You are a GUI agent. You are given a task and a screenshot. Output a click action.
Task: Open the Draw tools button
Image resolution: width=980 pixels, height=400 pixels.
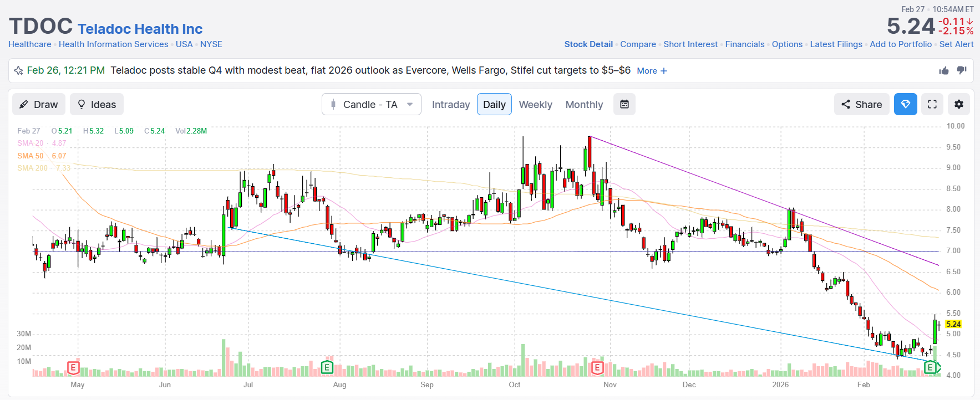(x=39, y=104)
